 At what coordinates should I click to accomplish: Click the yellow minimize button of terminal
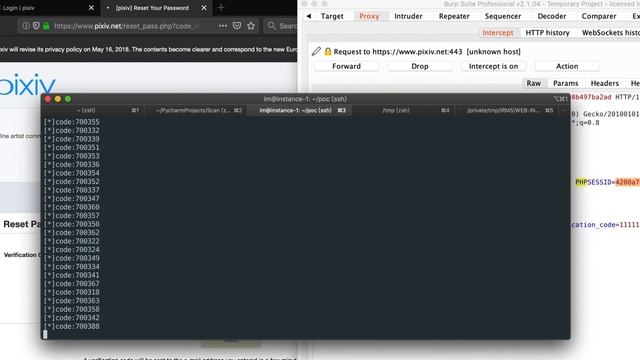pos(58,99)
